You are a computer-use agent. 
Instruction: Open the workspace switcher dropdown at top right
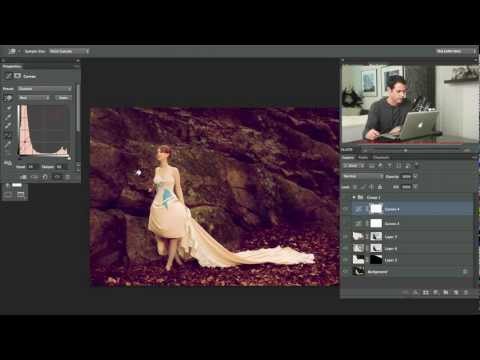[x=456, y=51]
